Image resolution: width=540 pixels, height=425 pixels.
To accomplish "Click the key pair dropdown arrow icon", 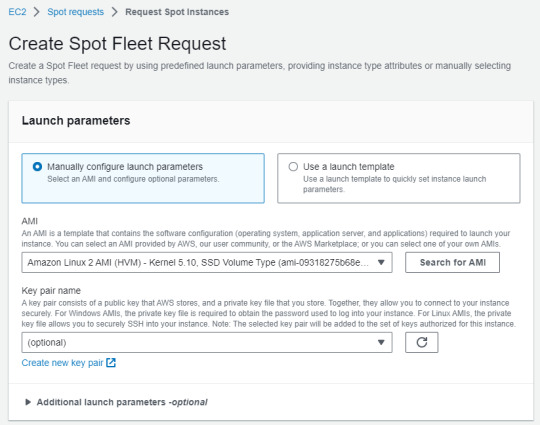I will pos(381,342).
